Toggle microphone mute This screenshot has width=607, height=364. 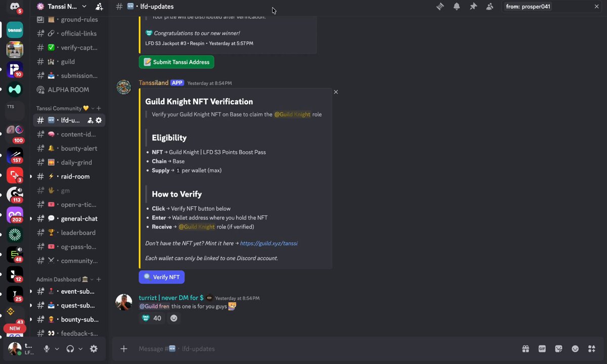(x=47, y=349)
